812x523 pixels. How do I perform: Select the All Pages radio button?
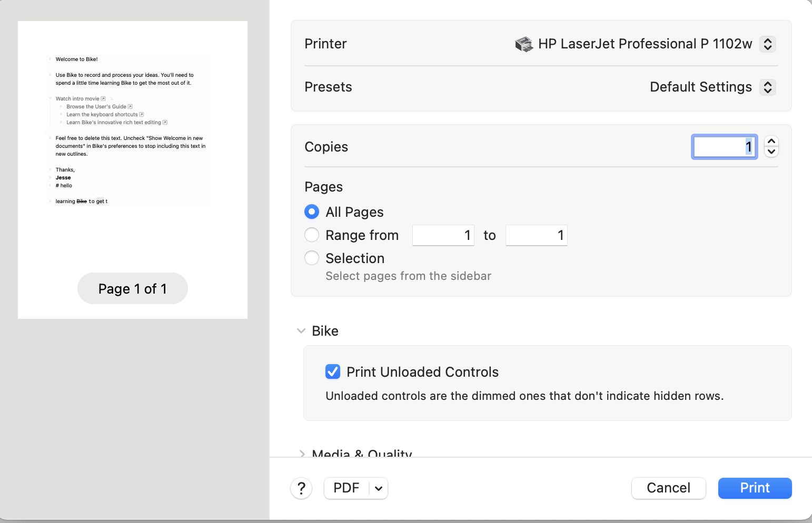[312, 212]
